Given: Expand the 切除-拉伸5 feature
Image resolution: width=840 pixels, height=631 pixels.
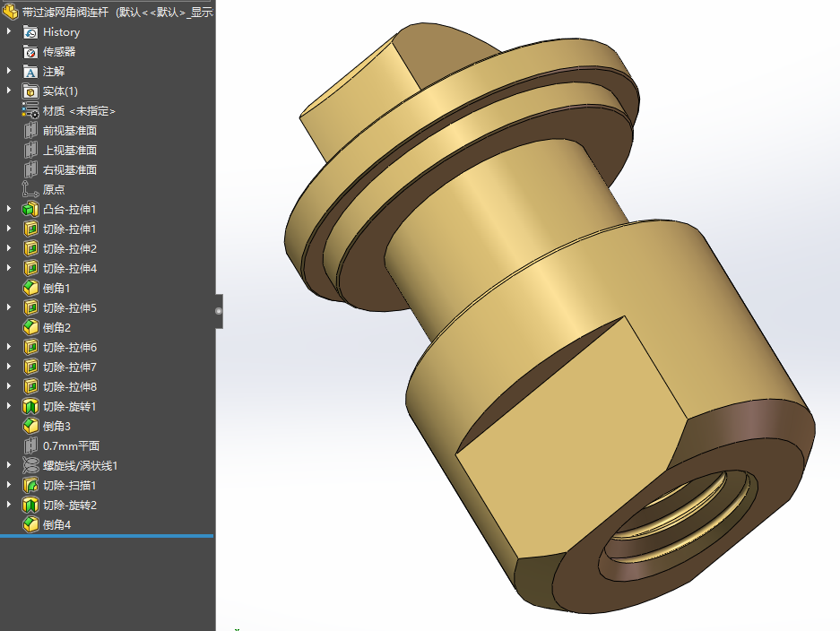Looking at the screenshot, I should pos(9,307).
